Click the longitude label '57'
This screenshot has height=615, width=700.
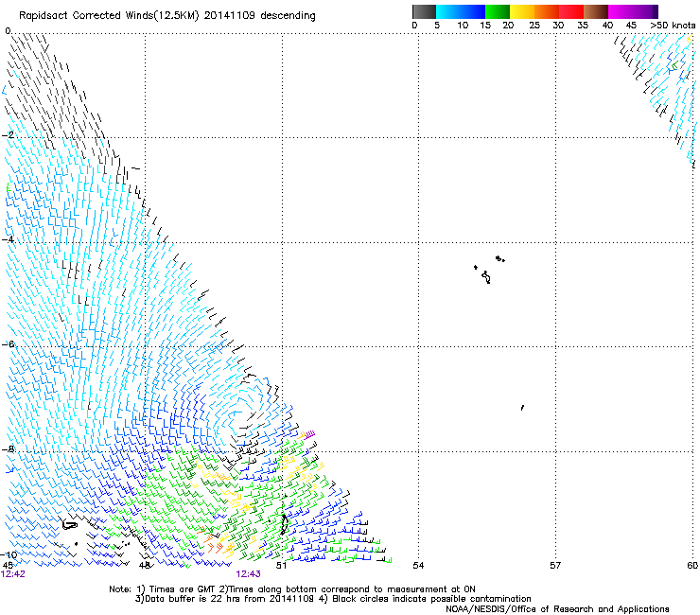555,566
